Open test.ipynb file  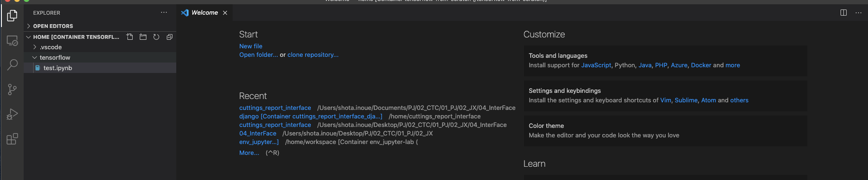[x=100, y=68]
